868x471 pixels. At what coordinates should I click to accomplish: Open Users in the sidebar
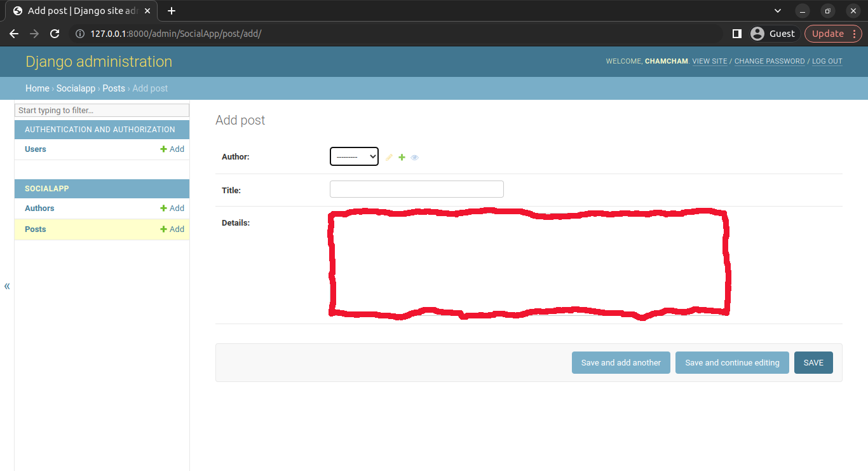point(36,149)
